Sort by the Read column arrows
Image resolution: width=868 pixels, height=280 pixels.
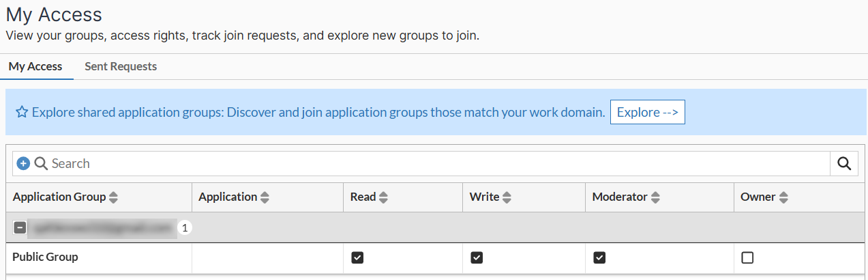[x=384, y=197]
